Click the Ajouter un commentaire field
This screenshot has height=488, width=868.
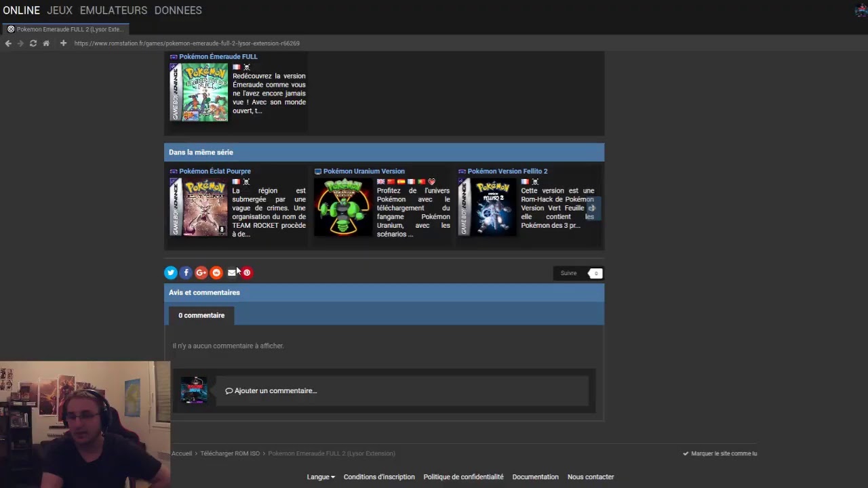pos(403,390)
